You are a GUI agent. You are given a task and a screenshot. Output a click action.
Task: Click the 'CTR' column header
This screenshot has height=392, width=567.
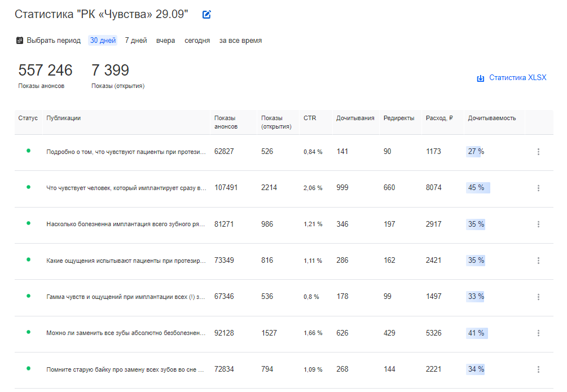pos(310,118)
